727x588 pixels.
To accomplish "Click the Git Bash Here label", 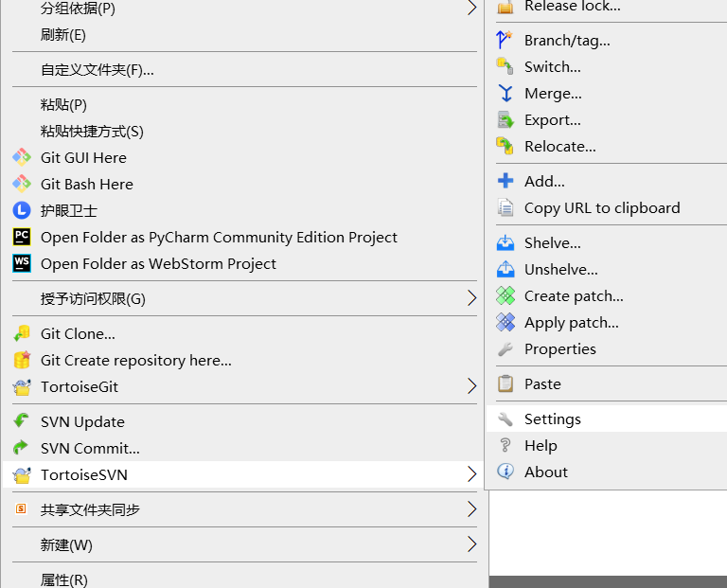I will tap(87, 184).
